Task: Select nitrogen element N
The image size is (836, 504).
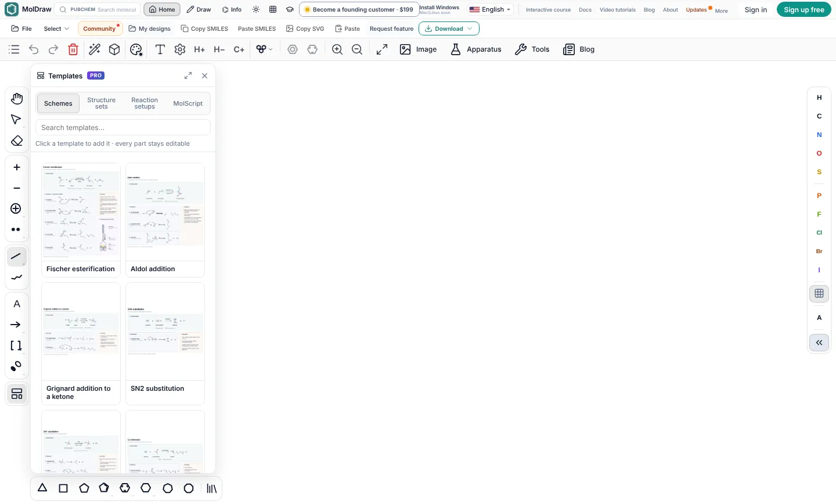Action: point(819,135)
